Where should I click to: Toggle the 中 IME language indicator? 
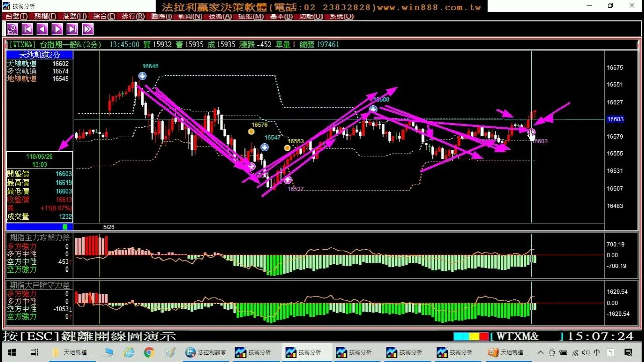click(597, 352)
